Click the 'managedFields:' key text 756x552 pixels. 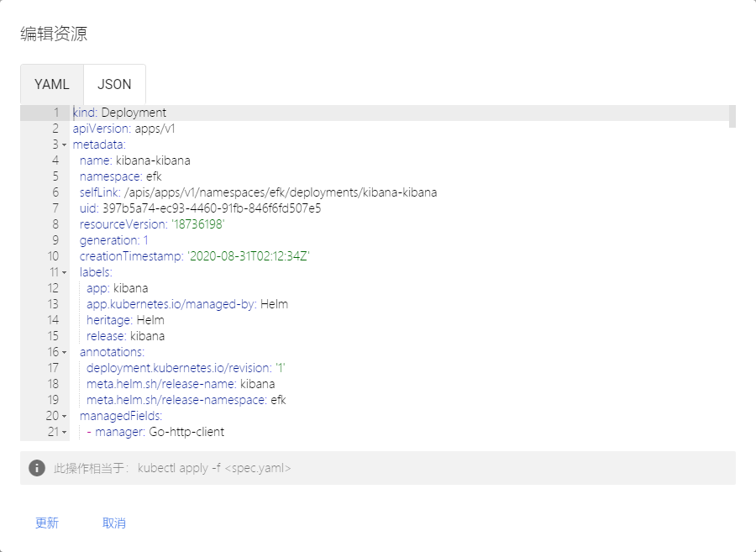pyautogui.click(x=121, y=416)
